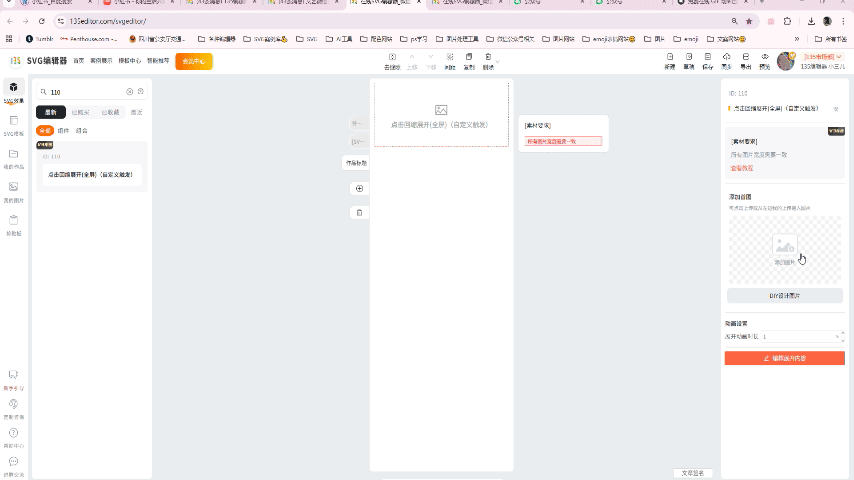Click the trash icon beside the canvas
The height and width of the screenshot is (480, 854).
[359, 212]
